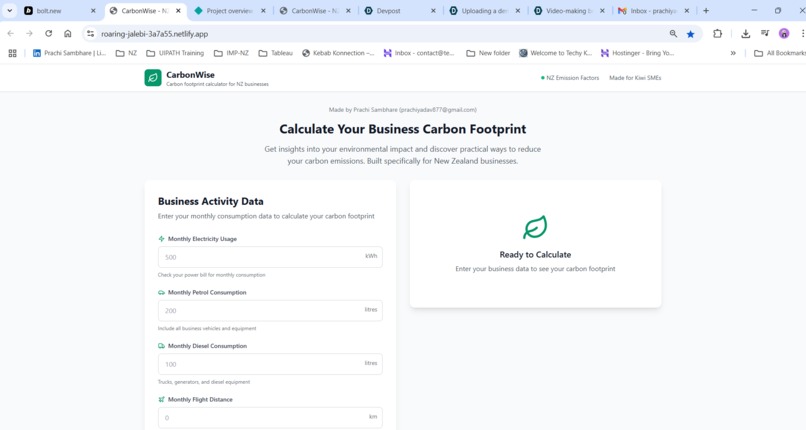The image size is (806, 430).
Task: Click the Monthly Flight Distance km field
Action: click(x=270, y=417)
